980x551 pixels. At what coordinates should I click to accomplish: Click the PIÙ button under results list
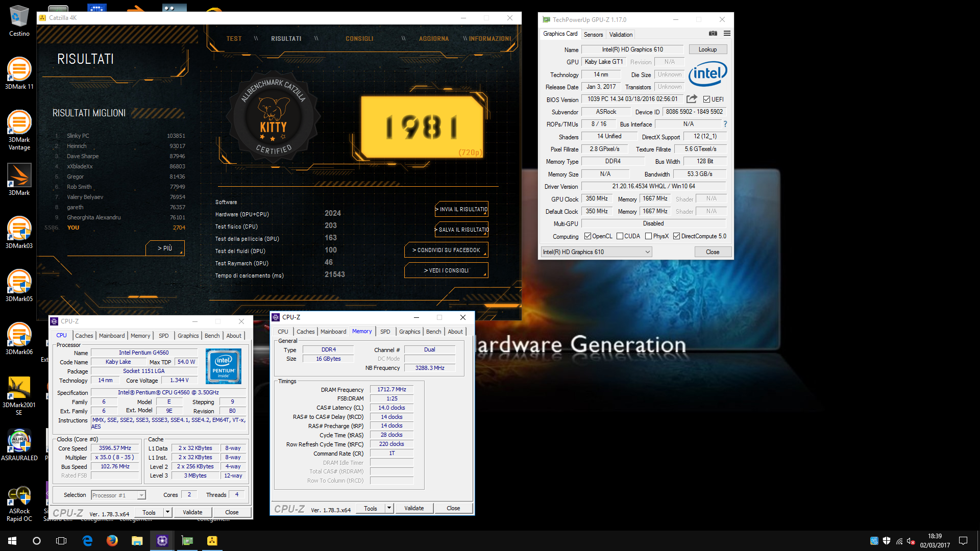[x=165, y=248]
